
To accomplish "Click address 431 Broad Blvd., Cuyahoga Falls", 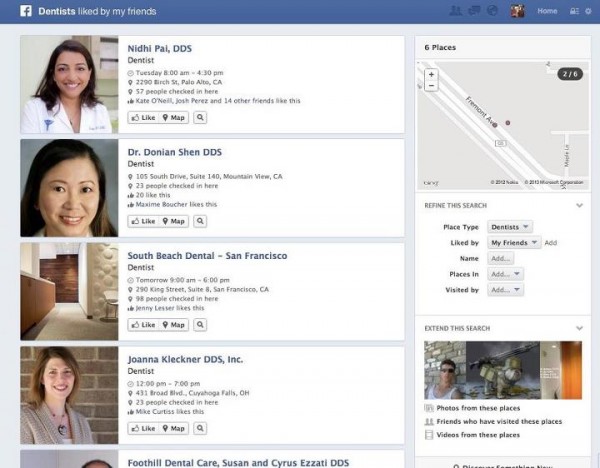I will [192, 393].
